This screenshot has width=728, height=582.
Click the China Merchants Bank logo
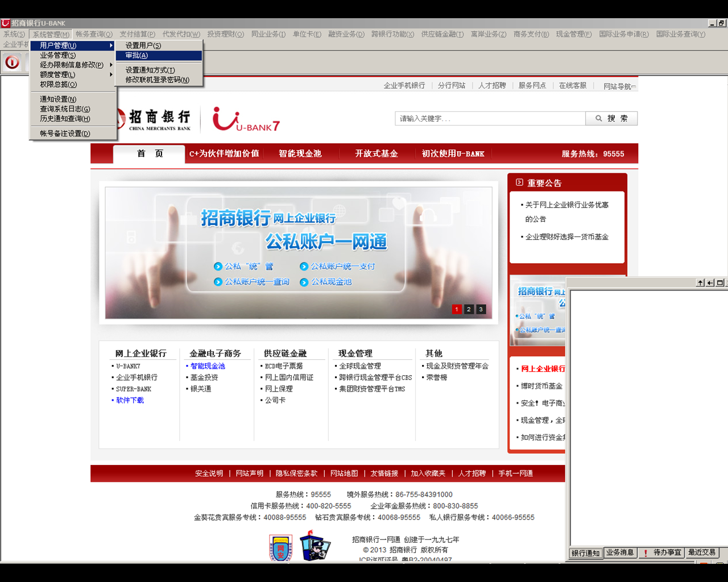[154, 119]
